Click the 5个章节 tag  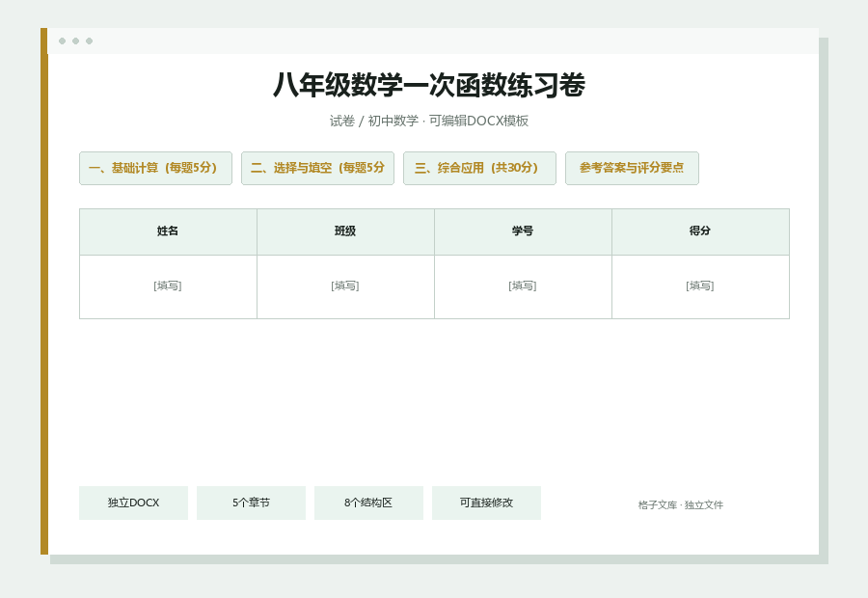click(x=252, y=503)
